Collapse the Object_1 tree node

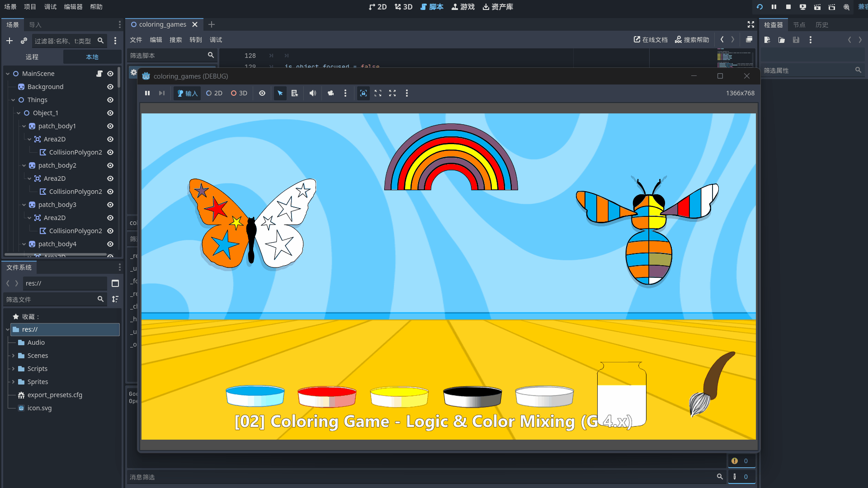click(19, 113)
